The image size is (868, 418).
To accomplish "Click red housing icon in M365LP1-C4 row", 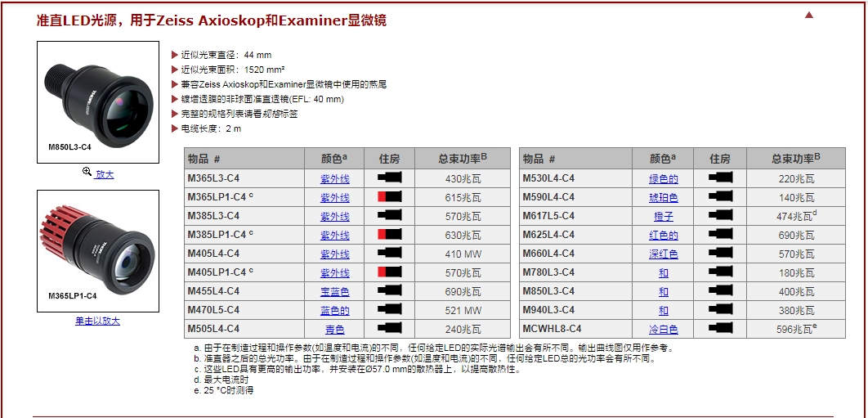I will tap(390, 197).
